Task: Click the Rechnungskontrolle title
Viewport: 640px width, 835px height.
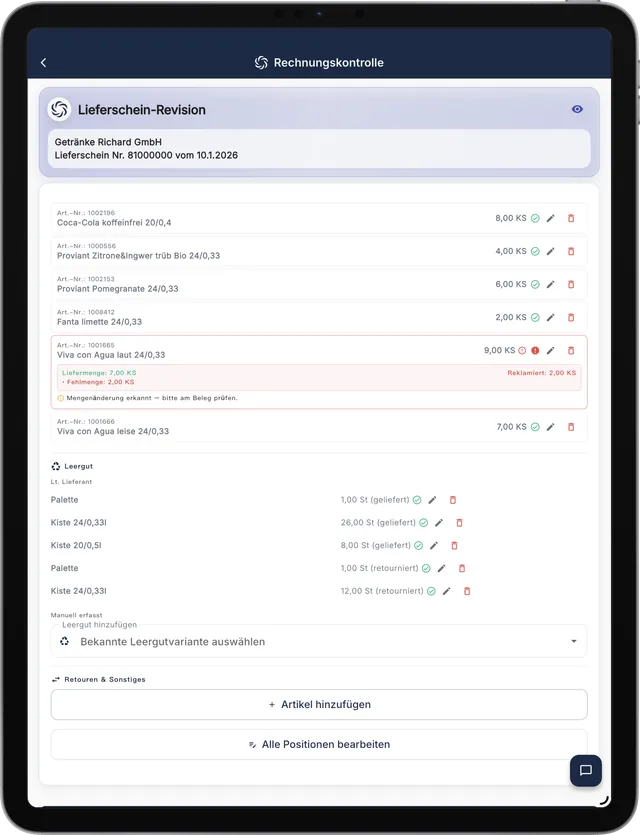Action: tap(329, 63)
